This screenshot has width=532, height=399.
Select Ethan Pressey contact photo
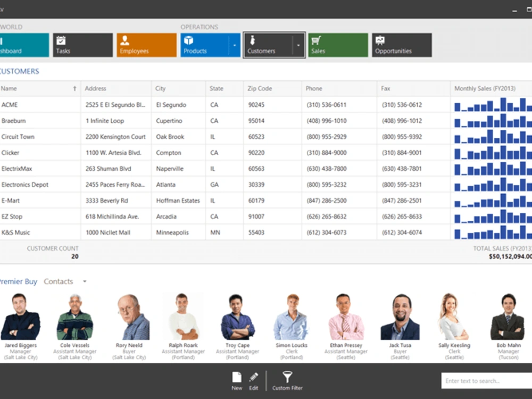pos(346,317)
